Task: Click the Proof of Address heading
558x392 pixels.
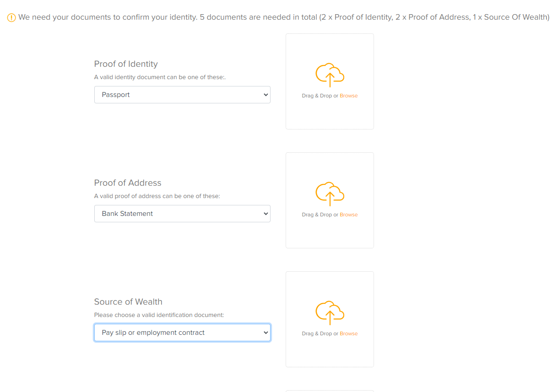Action: 128,183
